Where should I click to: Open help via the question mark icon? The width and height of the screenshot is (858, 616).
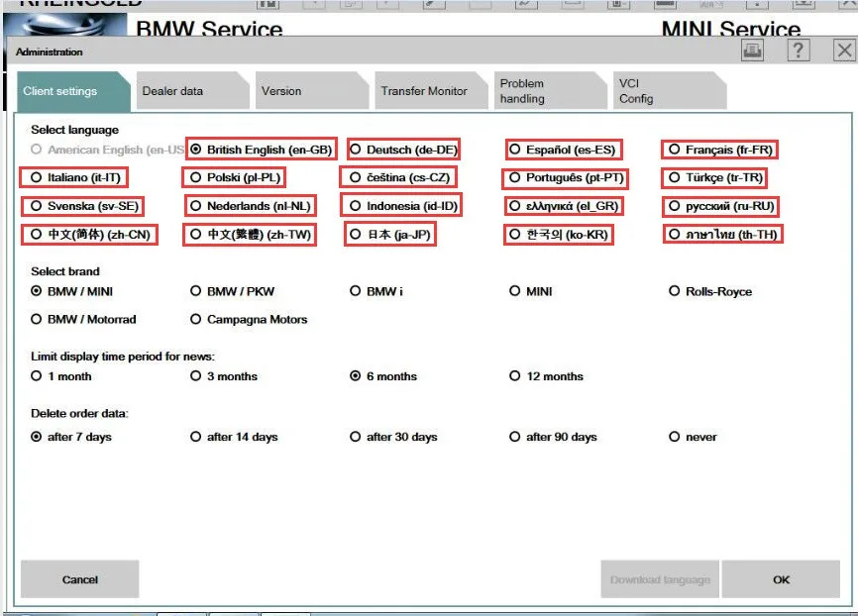click(799, 50)
